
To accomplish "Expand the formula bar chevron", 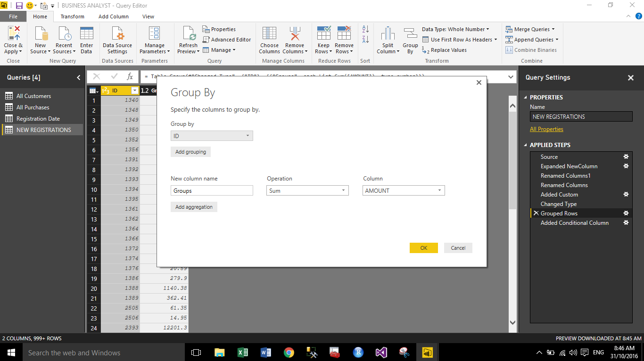I will click(x=512, y=77).
